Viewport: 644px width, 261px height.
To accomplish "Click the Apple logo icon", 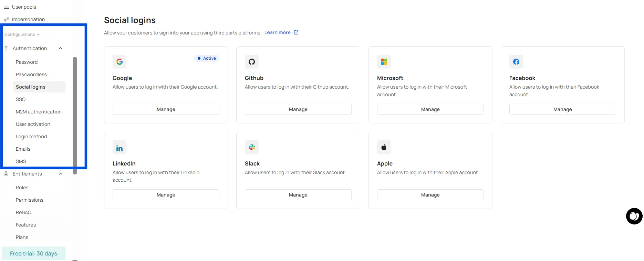I will tap(384, 147).
